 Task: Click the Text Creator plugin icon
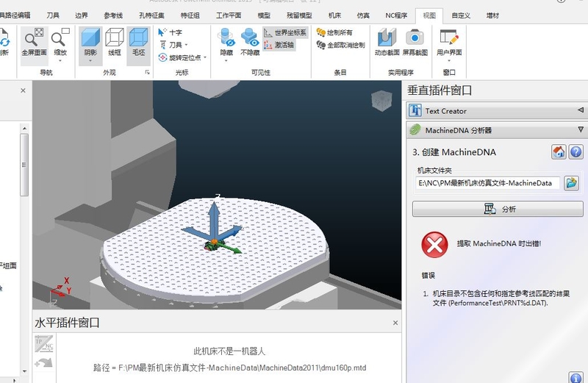click(415, 110)
